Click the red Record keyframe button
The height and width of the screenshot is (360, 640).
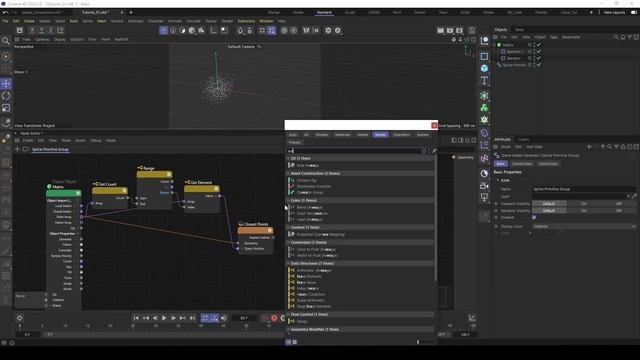tap(274, 318)
